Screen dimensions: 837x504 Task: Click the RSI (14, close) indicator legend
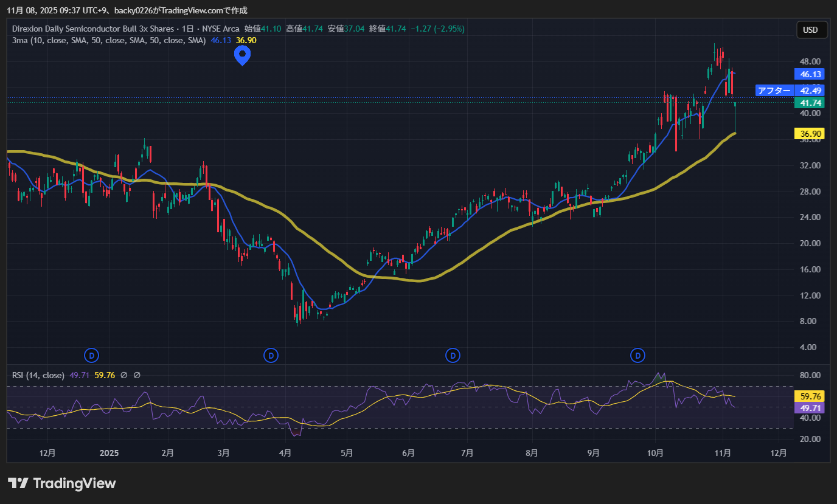point(38,376)
